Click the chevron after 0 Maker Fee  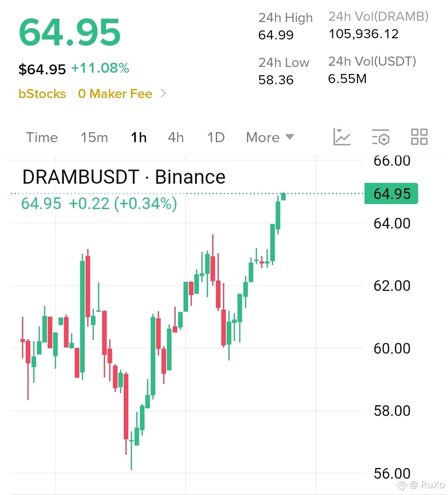[x=163, y=94]
